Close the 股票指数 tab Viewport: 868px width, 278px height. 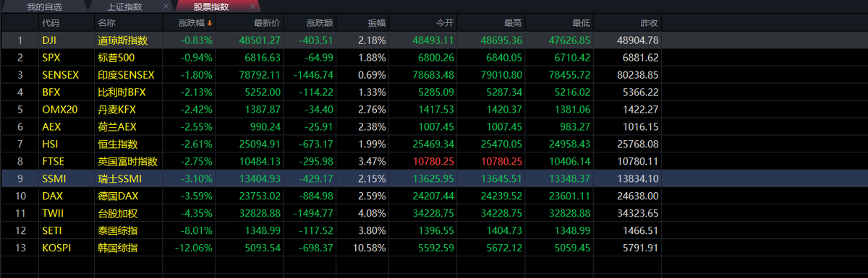252,6
